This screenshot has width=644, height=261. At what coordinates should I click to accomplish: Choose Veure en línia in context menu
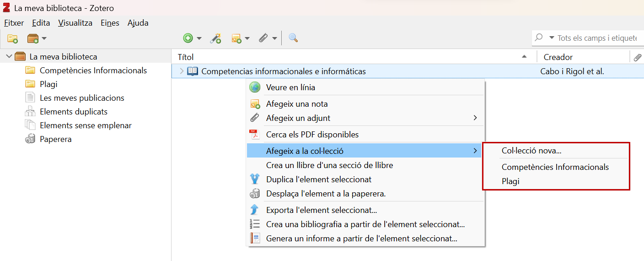(x=365, y=87)
